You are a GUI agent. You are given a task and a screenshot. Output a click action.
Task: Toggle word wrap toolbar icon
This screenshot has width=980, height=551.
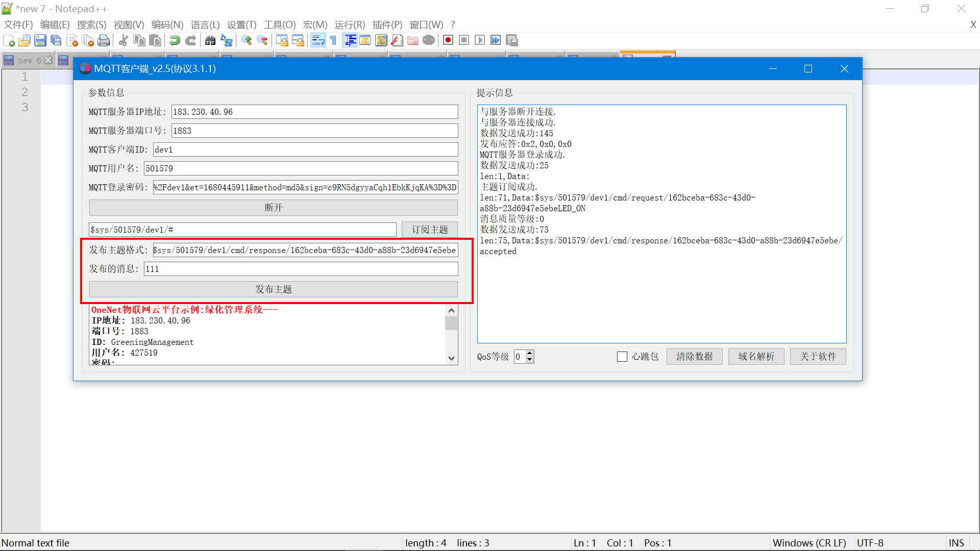(x=317, y=40)
